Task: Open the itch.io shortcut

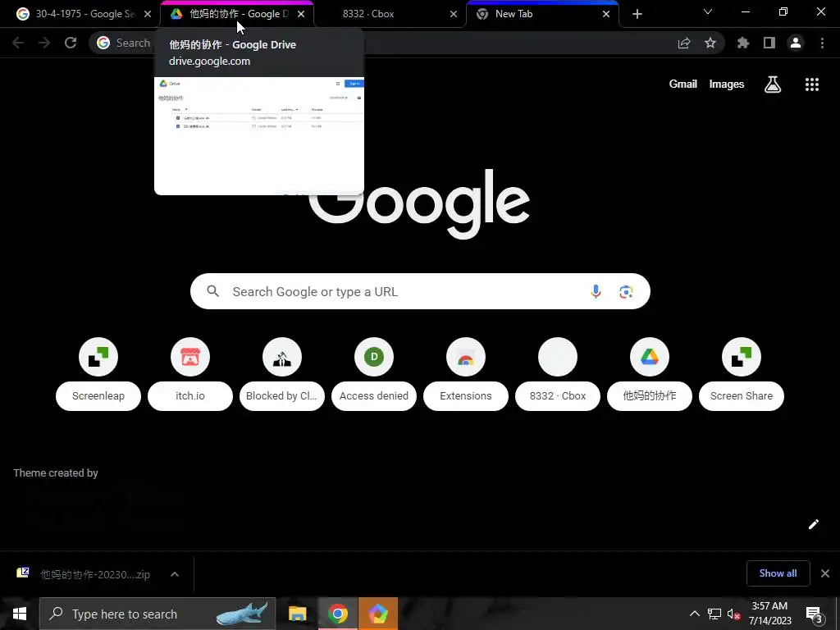Action: [190, 374]
